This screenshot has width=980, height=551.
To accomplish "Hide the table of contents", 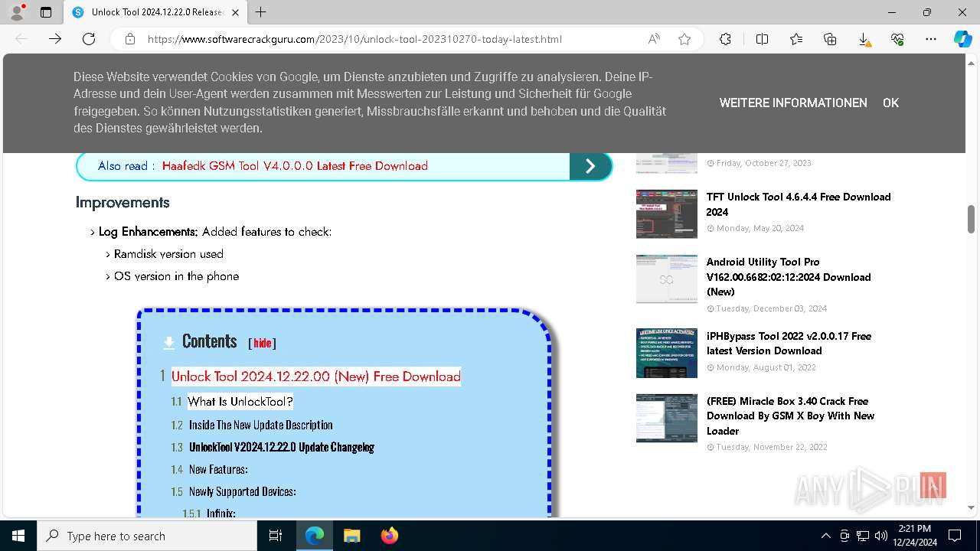I will [x=263, y=343].
